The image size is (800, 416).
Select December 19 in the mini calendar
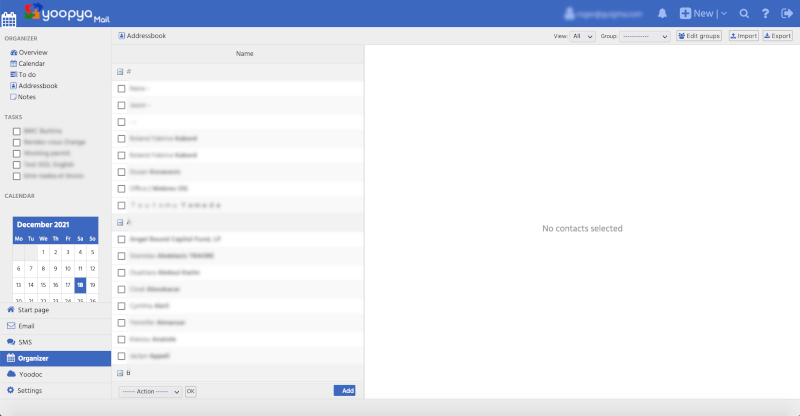pyautogui.click(x=93, y=284)
